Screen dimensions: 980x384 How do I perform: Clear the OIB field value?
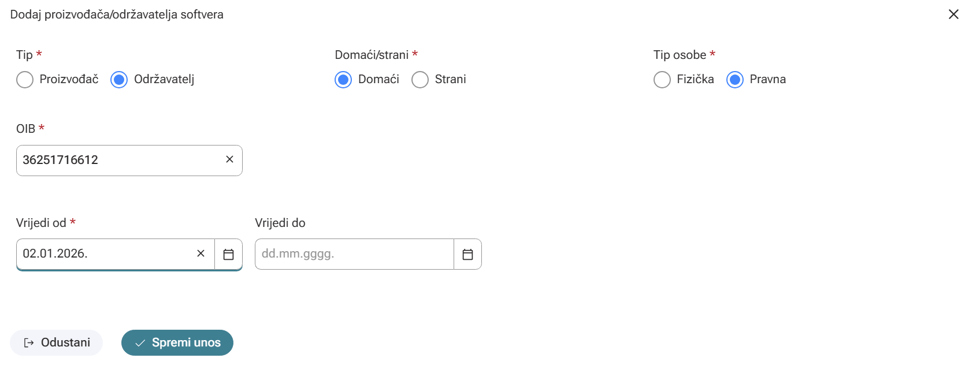[x=229, y=159]
